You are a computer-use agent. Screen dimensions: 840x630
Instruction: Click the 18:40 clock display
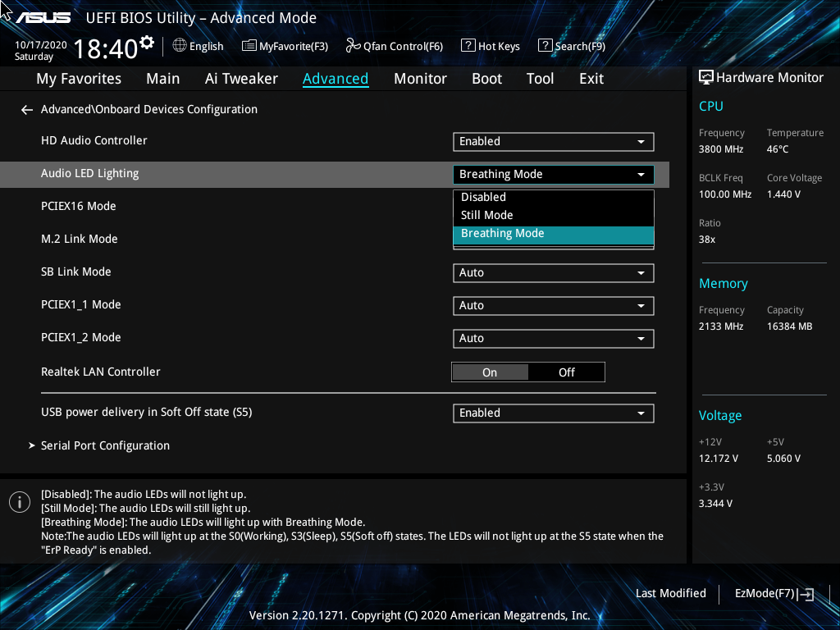click(106, 49)
